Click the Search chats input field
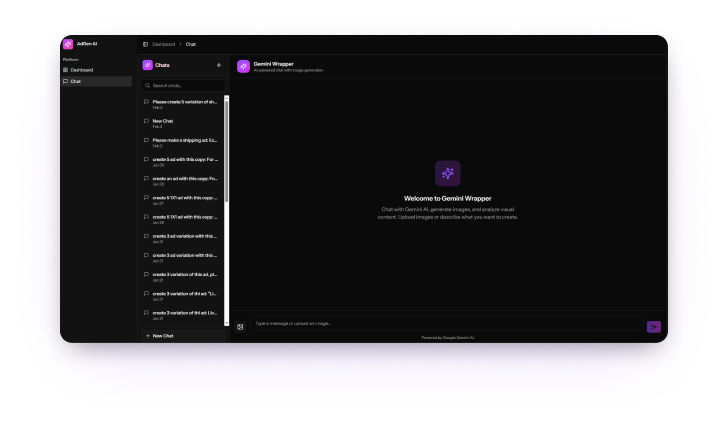Screen dimensions: 728x428 tap(183, 86)
